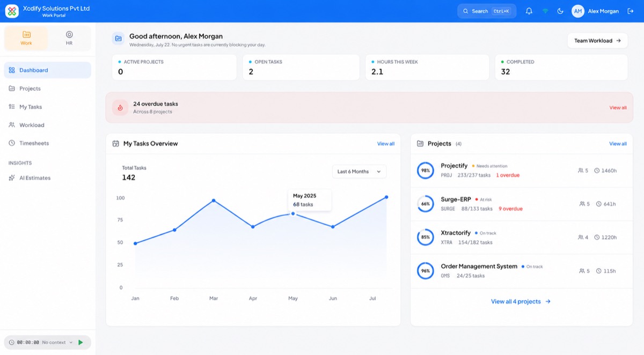644x355 pixels.
Task: Click the 1 overdue label on Projectify
Action: [508, 175]
